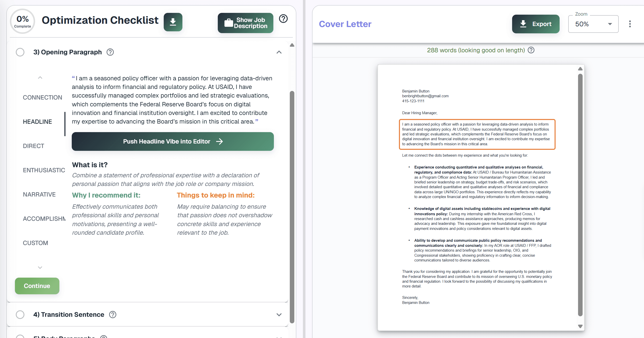Expand the Transition Sentence section
Viewport: 644px width, 338px height.
click(x=279, y=315)
